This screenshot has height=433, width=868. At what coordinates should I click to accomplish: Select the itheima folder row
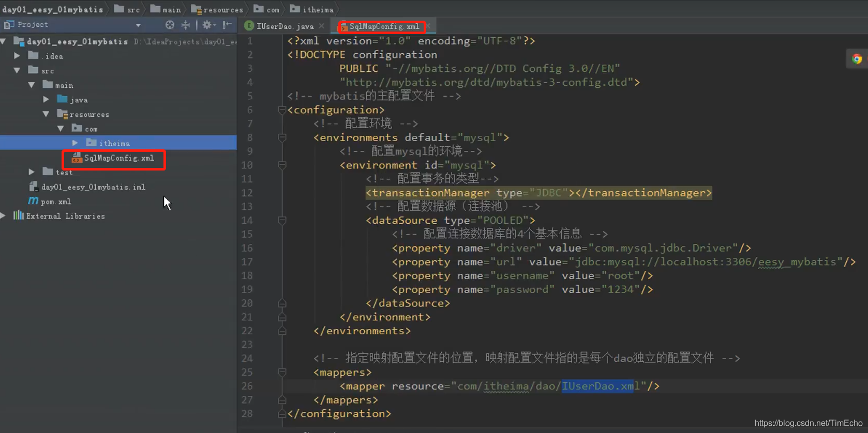(x=118, y=143)
